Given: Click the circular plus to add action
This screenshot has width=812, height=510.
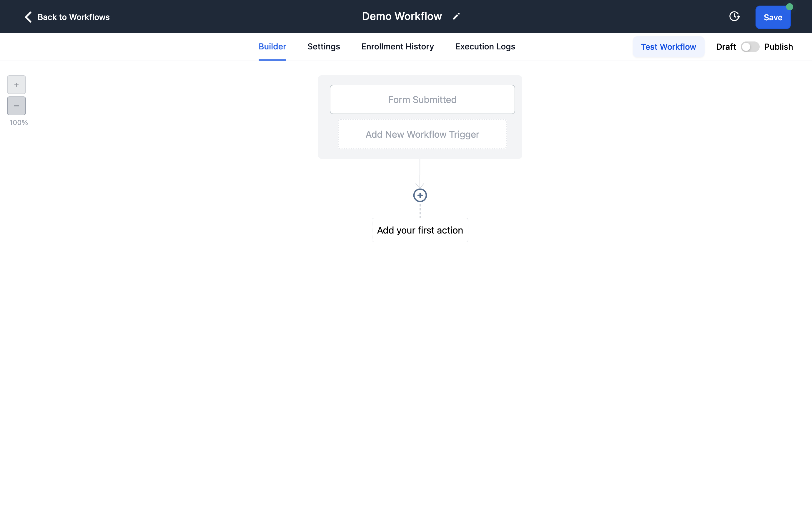Looking at the screenshot, I should [420, 195].
